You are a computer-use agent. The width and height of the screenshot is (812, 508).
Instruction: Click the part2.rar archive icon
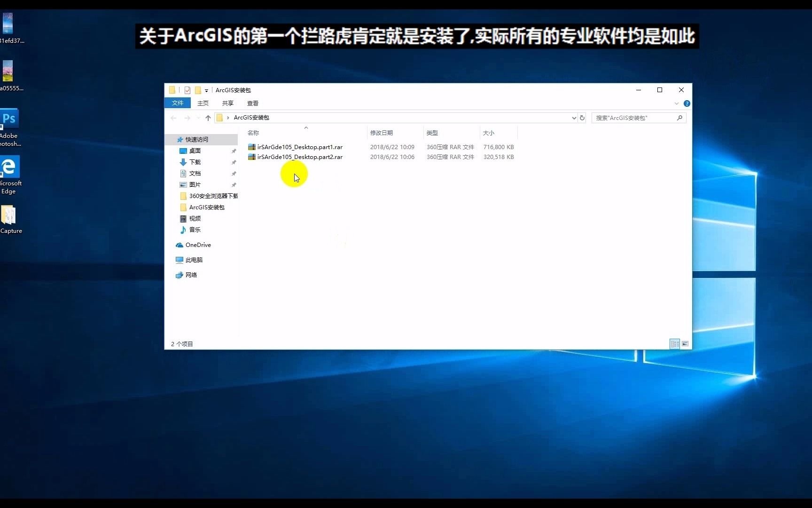click(252, 157)
